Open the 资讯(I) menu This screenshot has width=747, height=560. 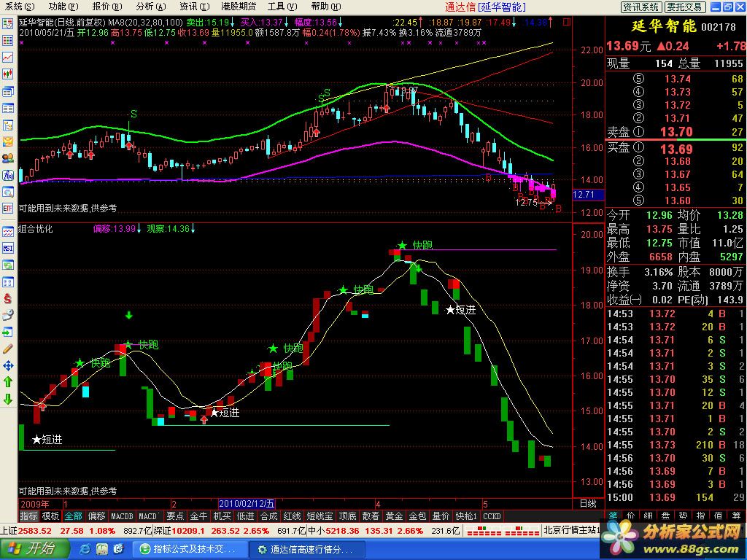194,7
